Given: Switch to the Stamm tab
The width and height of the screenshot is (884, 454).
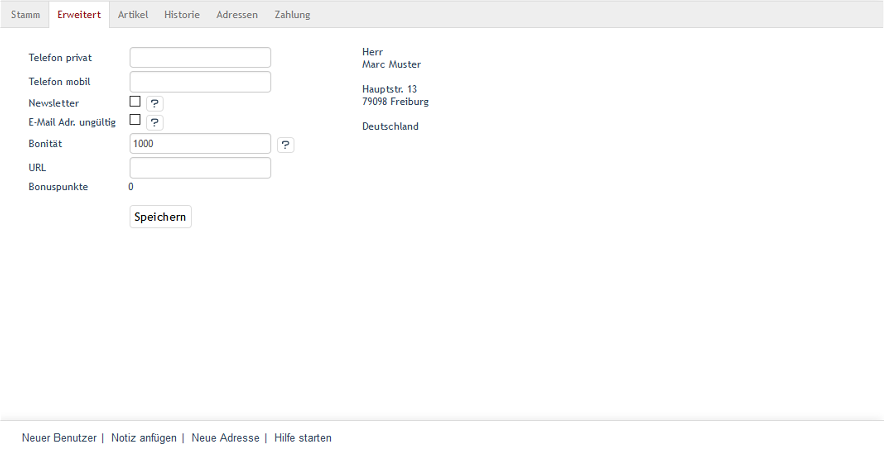Looking at the screenshot, I should click(x=25, y=15).
